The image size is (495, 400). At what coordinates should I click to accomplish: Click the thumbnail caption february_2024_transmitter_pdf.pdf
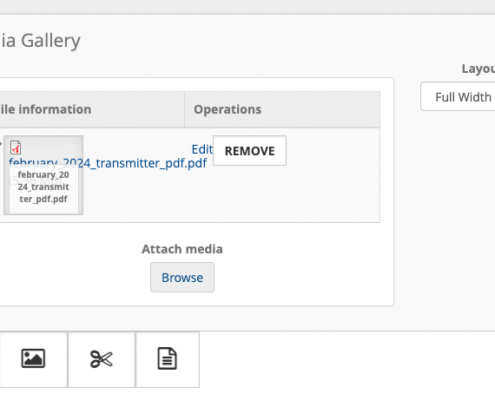coord(43,187)
